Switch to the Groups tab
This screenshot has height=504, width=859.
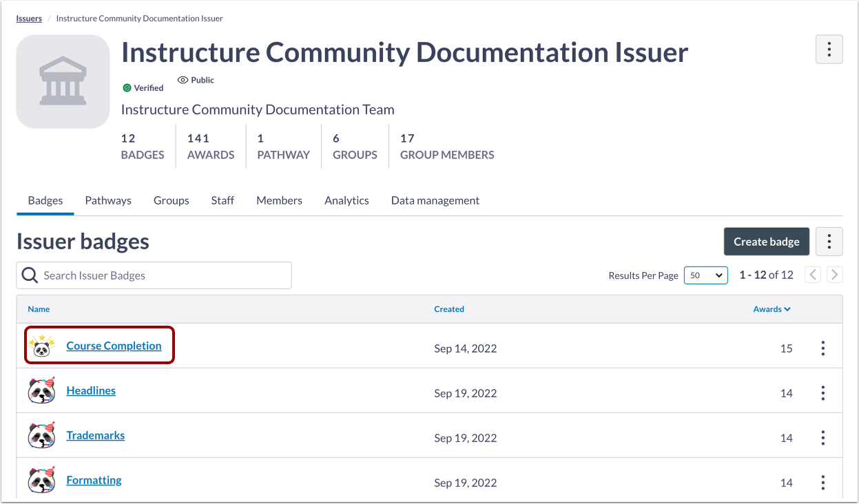click(172, 200)
